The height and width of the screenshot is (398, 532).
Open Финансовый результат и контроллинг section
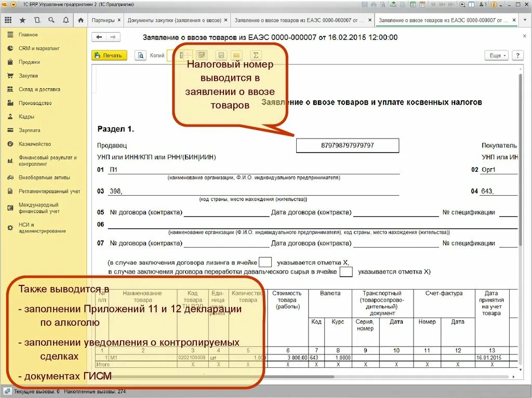(x=47, y=161)
